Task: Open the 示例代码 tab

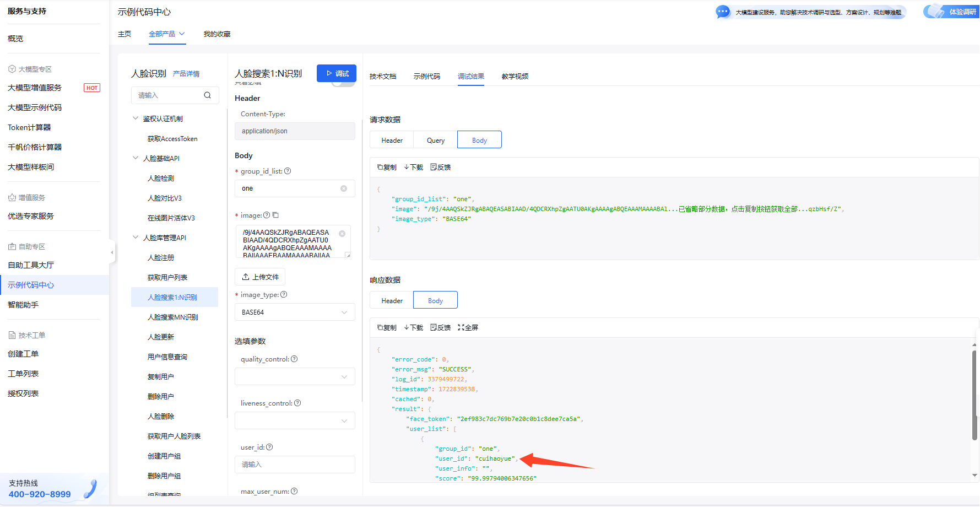Action: 427,77
